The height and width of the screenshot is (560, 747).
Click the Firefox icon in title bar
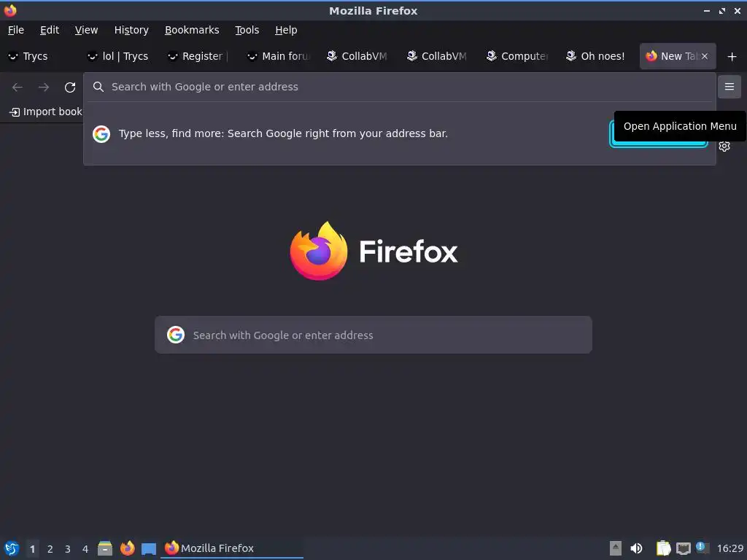pyautogui.click(x=10, y=10)
